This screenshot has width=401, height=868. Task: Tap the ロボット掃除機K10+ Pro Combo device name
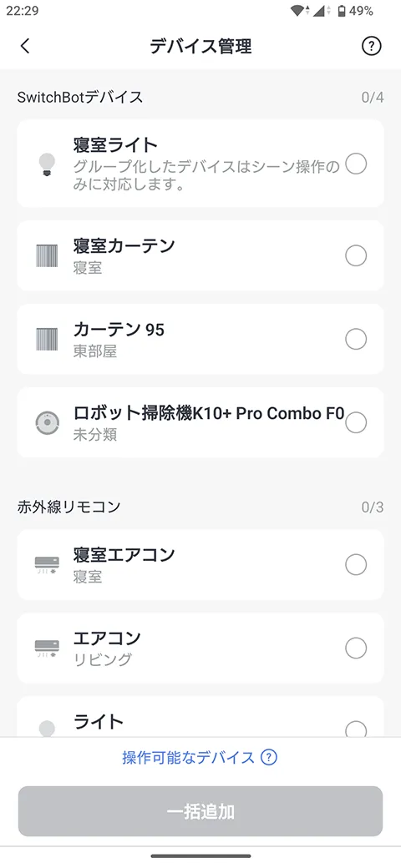(209, 413)
